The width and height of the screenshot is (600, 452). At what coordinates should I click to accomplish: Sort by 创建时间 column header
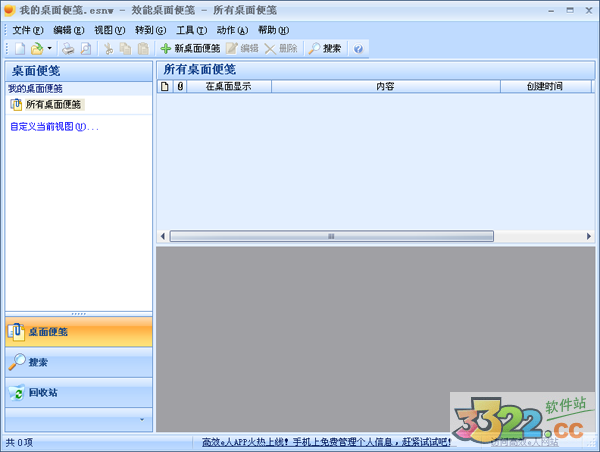pos(545,86)
